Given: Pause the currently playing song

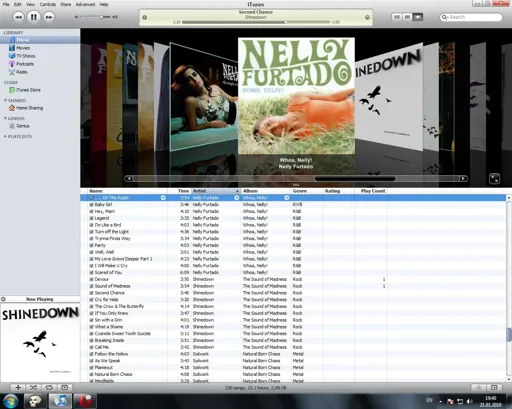Looking at the screenshot, I should pyautogui.click(x=34, y=17).
